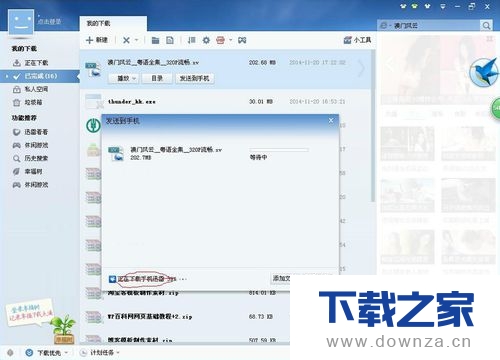Click the clock icon beside 计划任务
The image size is (500, 360).
83,352
